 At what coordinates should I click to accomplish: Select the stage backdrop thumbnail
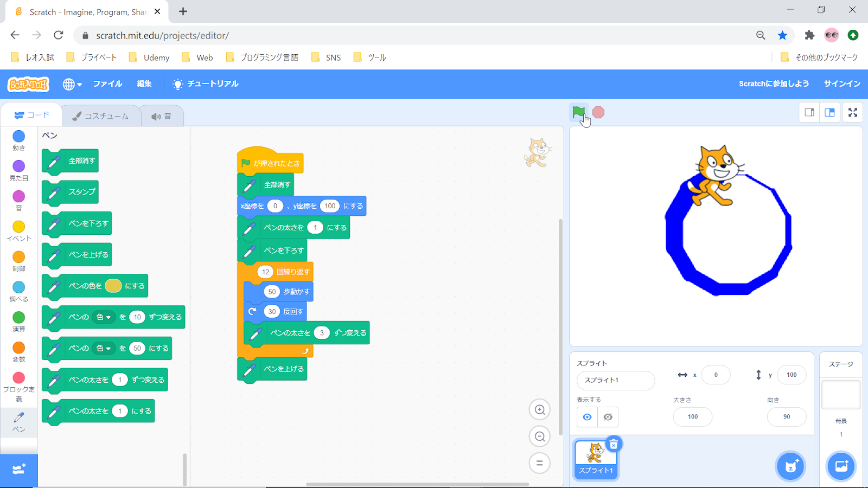tap(841, 394)
